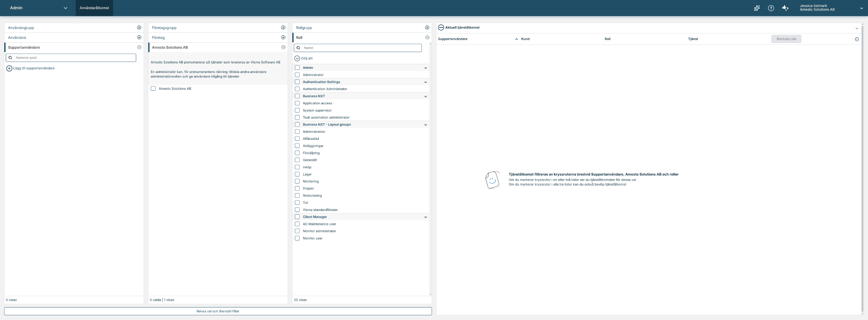Tick the Montering checkbox
Image resolution: width=868 pixels, height=320 pixels.
pyautogui.click(x=297, y=182)
